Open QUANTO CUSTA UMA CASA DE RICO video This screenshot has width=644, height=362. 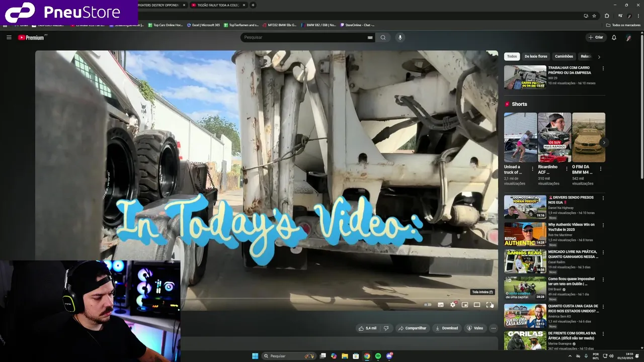(x=525, y=315)
